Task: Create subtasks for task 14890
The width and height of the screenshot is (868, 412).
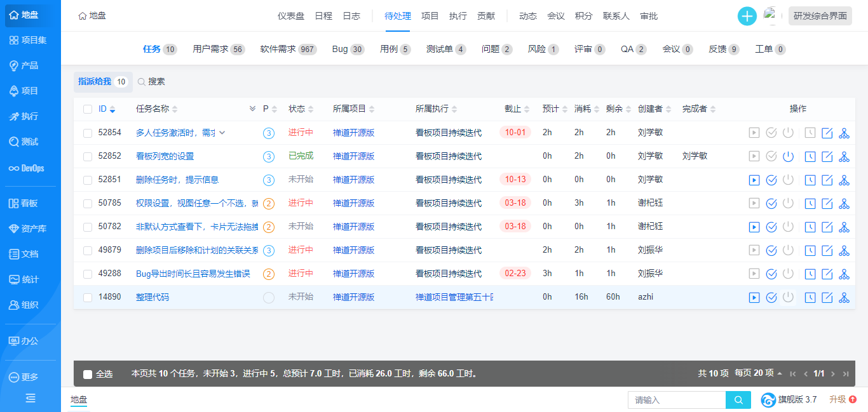Action: 844,298
